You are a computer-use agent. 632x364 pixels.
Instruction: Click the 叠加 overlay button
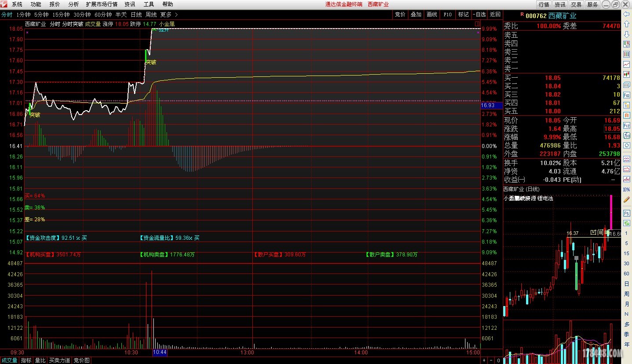[x=416, y=14]
